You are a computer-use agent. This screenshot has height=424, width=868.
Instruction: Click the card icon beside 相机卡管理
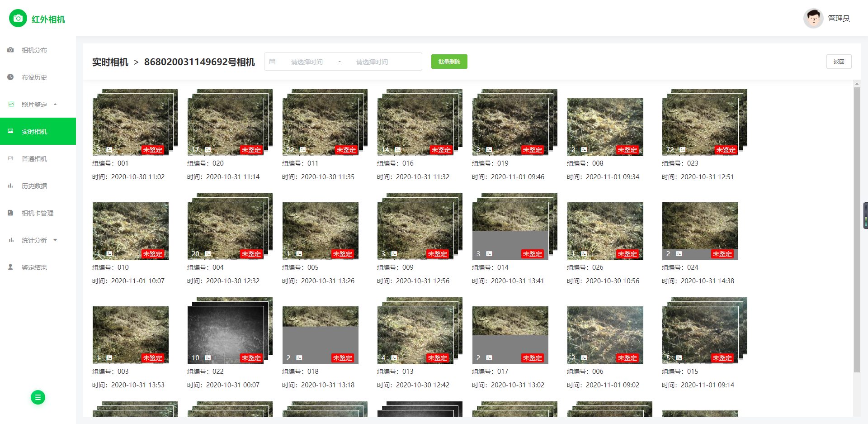10,213
